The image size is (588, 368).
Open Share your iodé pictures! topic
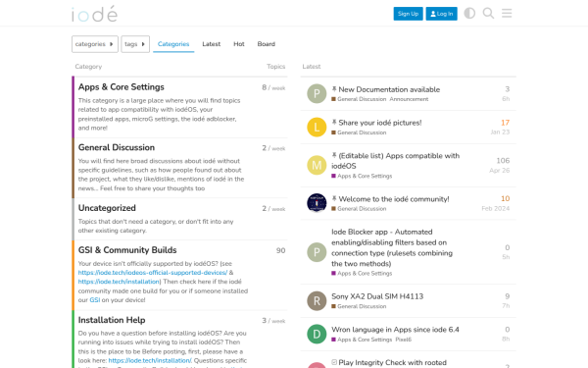point(380,123)
